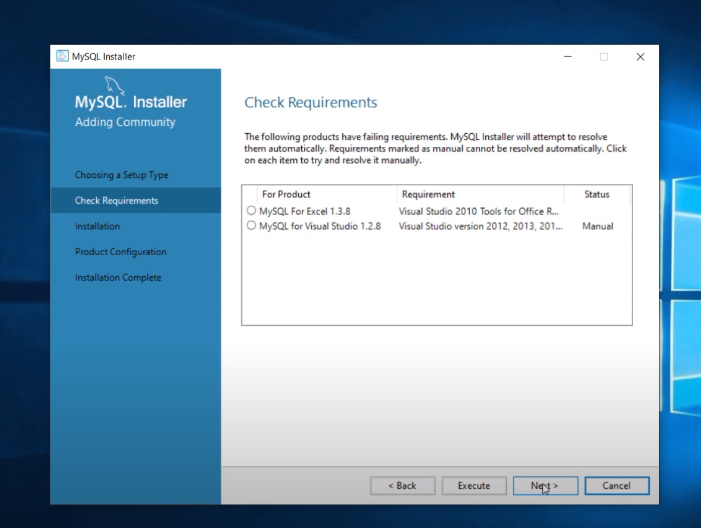
Task: Open the Installation Complete step in sidebar
Action: pyautogui.click(x=118, y=278)
